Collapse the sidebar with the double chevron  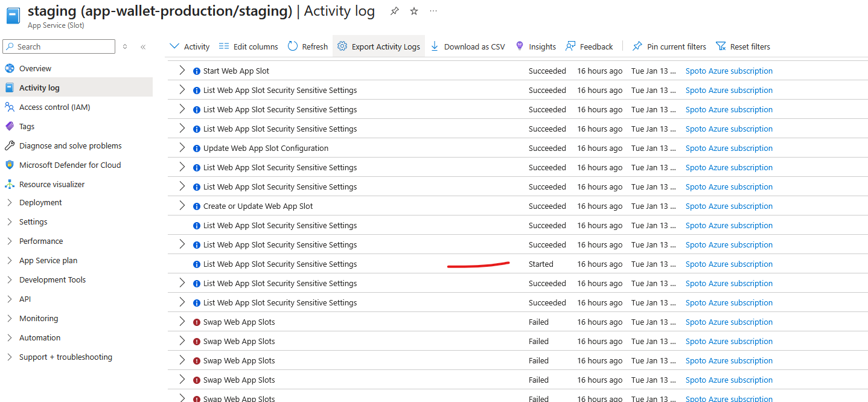click(143, 46)
